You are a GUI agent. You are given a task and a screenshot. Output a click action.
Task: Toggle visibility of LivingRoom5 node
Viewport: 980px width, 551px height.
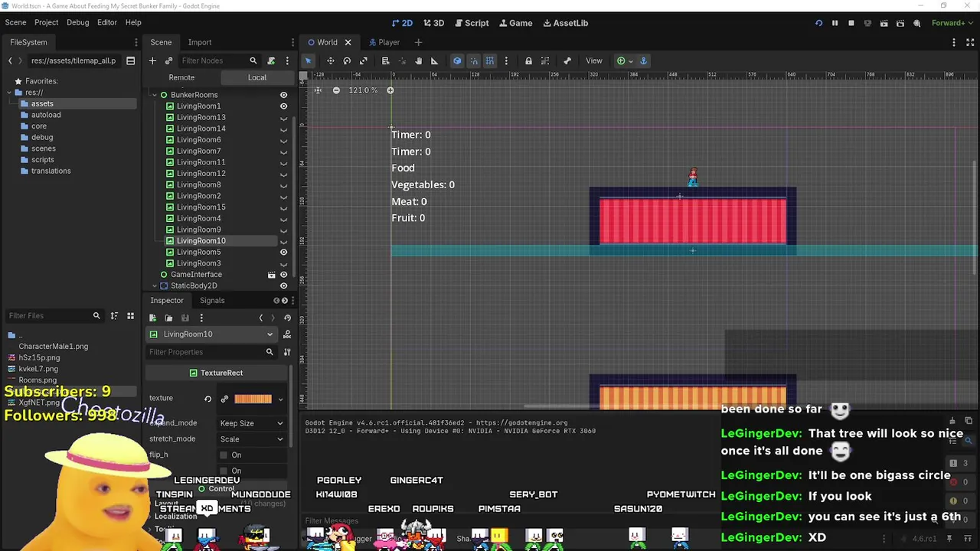283,252
